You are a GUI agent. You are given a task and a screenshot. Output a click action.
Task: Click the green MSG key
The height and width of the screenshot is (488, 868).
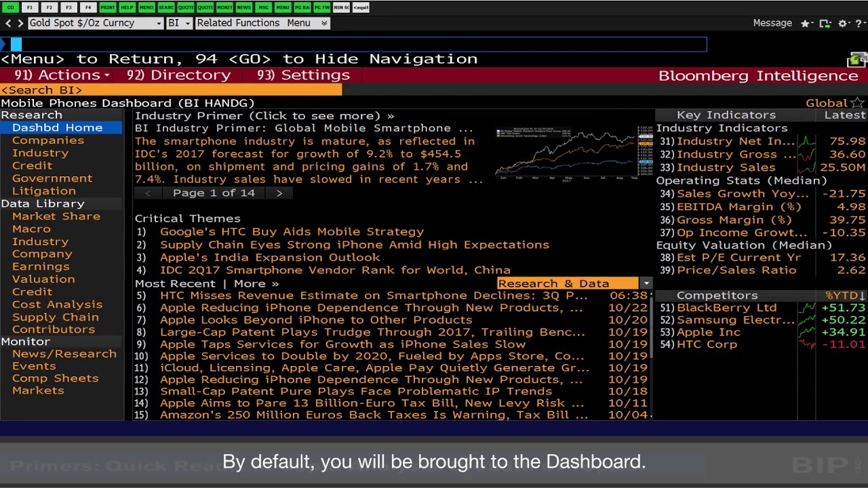[x=263, y=7]
